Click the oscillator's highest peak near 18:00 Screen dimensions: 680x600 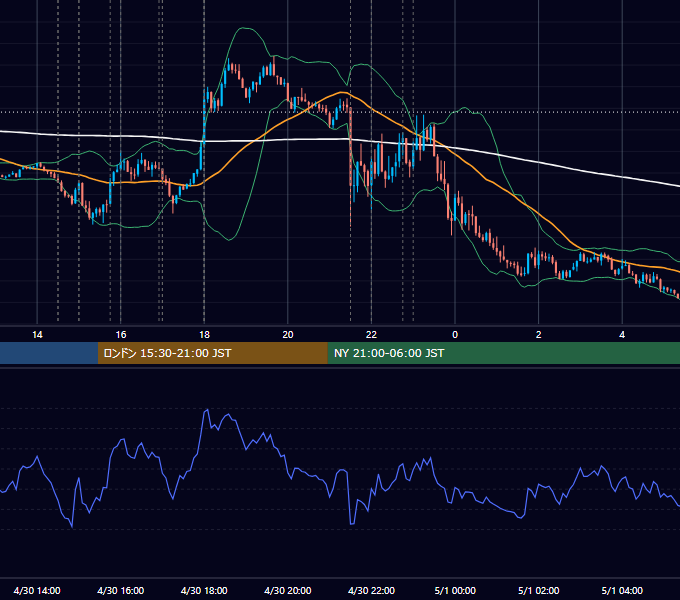coord(207,410)
